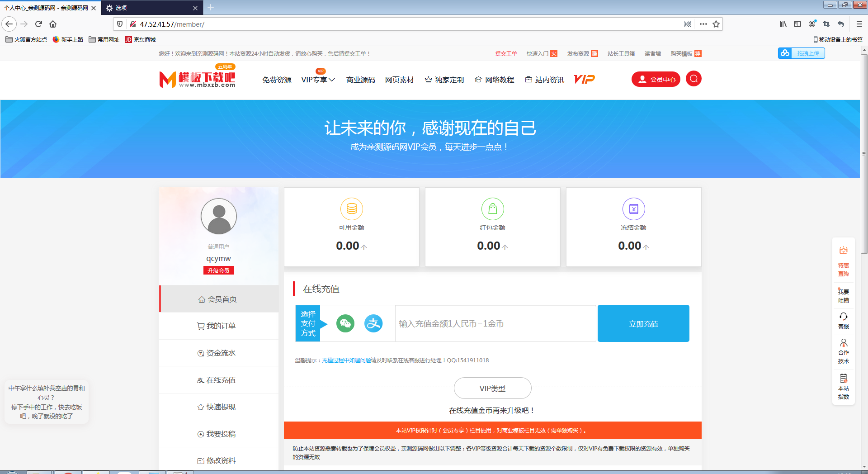Click the page vertical scrollbar thumb
This screenshot has height=474, width=868.
[864, 154]
